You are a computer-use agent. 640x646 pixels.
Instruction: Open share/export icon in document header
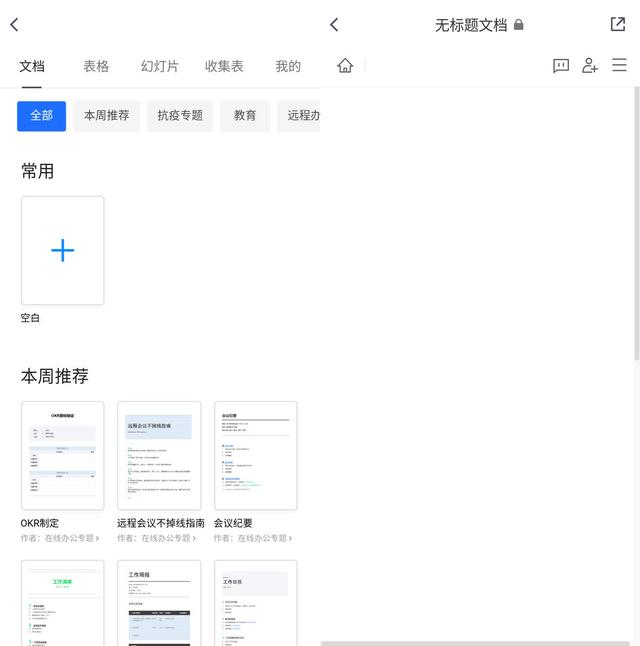(x=617, y=24)
